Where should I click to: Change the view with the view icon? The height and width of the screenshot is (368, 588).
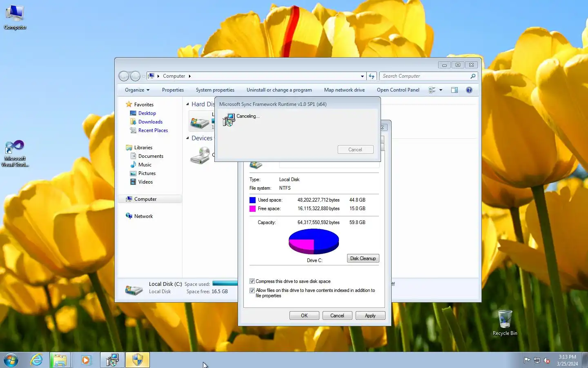[x=432, y=90]
